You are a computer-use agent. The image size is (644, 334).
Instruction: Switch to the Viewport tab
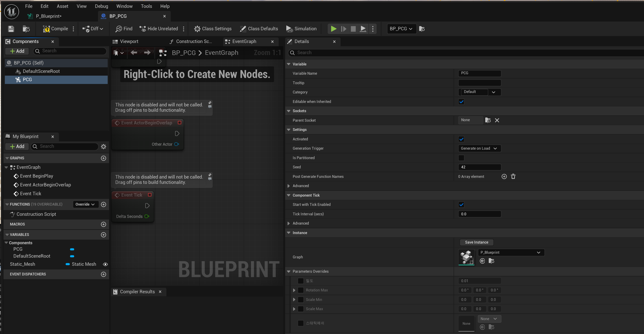pos(129,42)
